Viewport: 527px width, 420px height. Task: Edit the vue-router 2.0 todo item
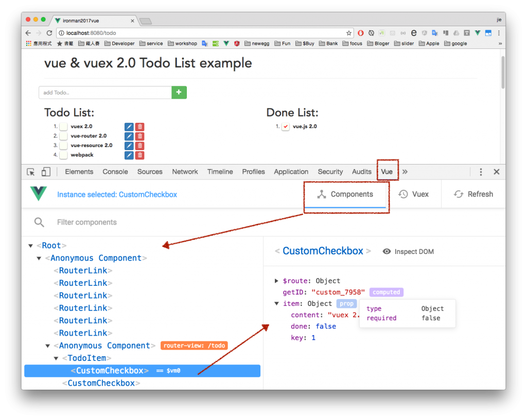click(129, 136)
